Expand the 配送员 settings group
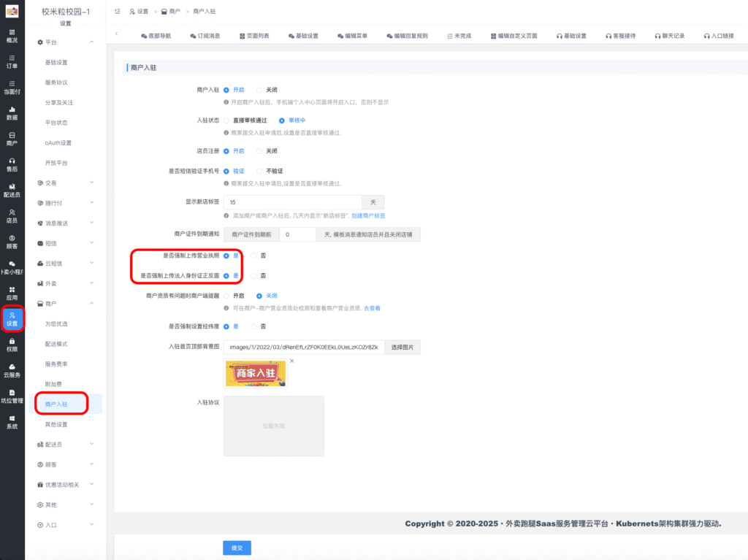 [66, 444]
